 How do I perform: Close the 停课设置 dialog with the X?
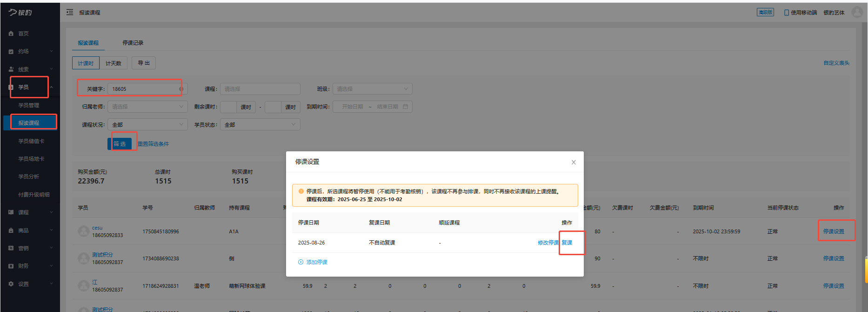[x=574, y=162]
